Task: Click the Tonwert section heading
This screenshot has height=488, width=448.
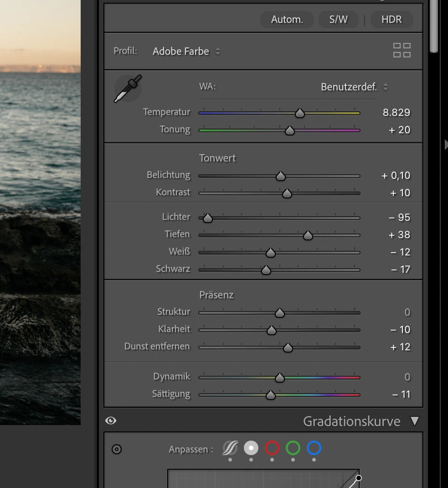Action: (x=217, y=158)
